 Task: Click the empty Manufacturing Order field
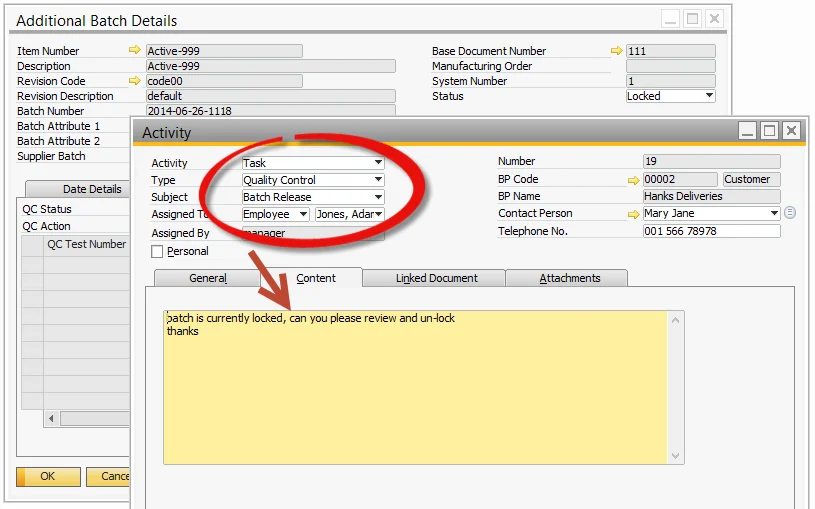pos(671,66)
